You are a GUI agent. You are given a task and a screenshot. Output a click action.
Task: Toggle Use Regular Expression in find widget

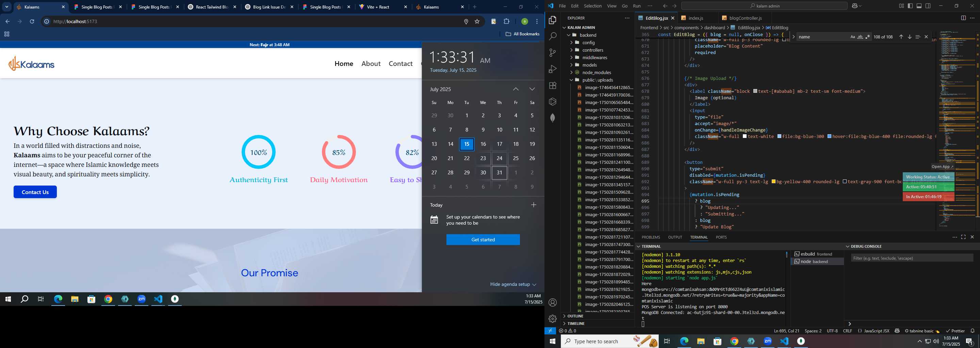click(867, 37)
